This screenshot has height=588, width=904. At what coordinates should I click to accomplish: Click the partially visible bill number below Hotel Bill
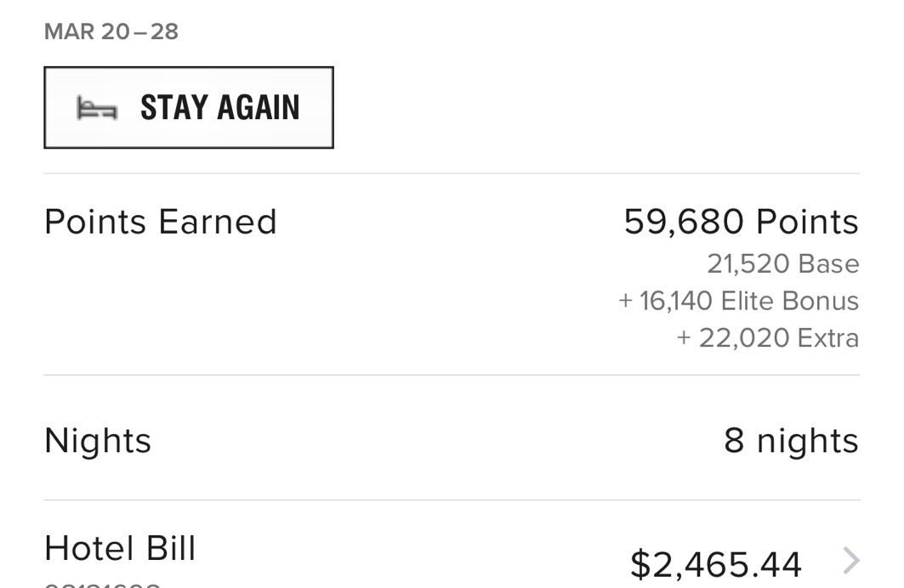[102, 585]
